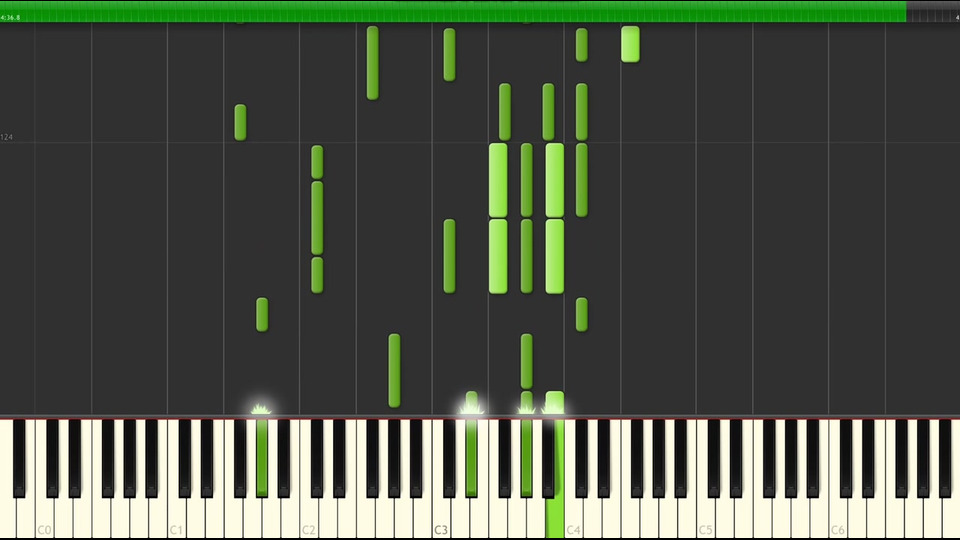Click the green song progress bar

coord(453,12)
